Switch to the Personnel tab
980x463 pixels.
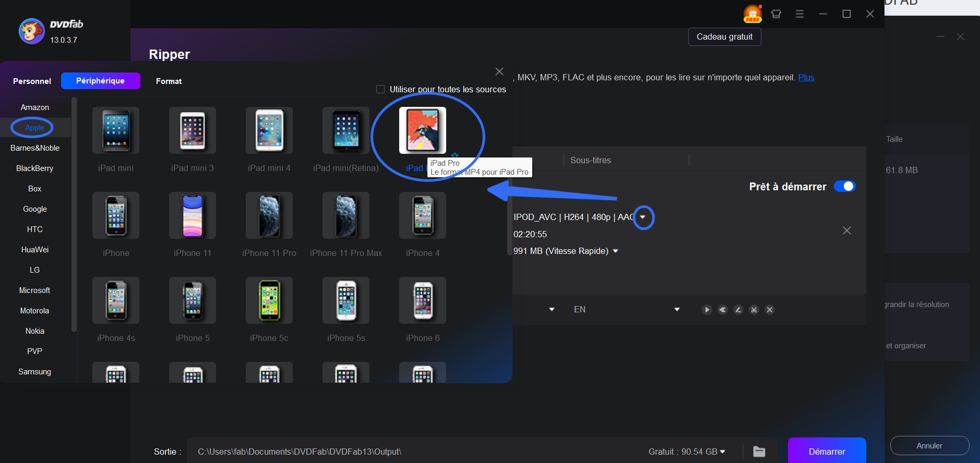(32, 81)
